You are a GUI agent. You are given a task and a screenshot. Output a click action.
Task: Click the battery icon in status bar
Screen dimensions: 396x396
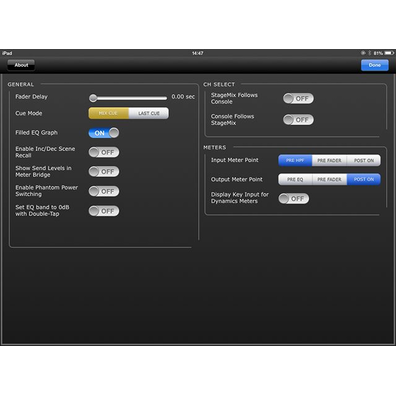389,53
